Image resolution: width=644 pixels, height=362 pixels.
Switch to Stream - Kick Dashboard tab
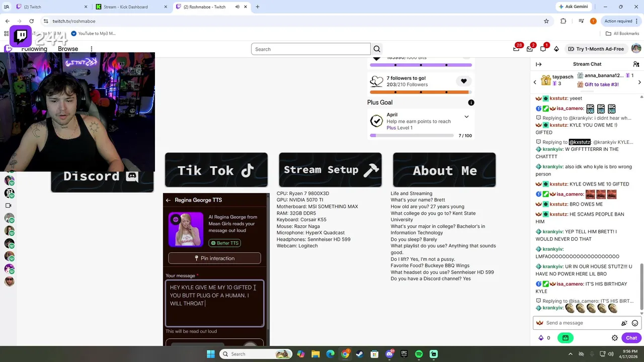[x=132, y=7]
